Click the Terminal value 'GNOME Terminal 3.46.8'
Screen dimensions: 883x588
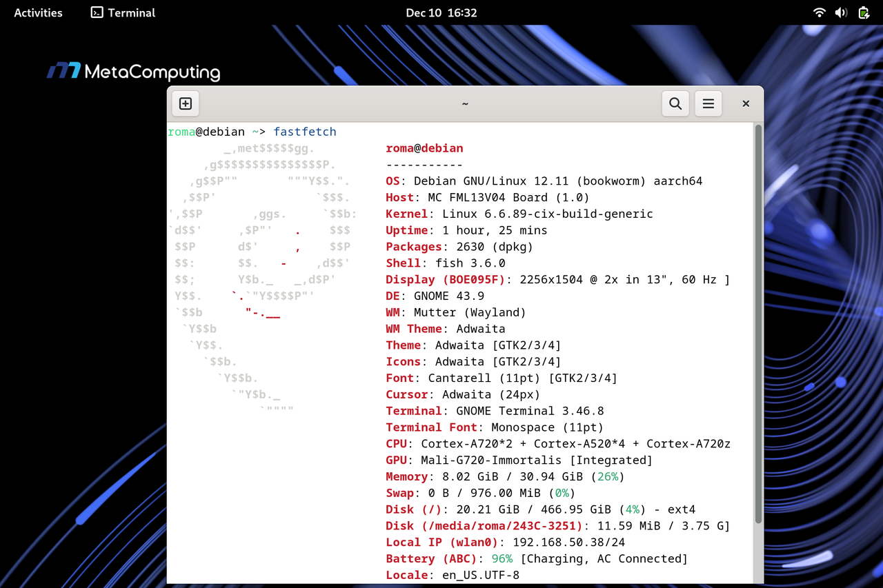click(530, 411)
